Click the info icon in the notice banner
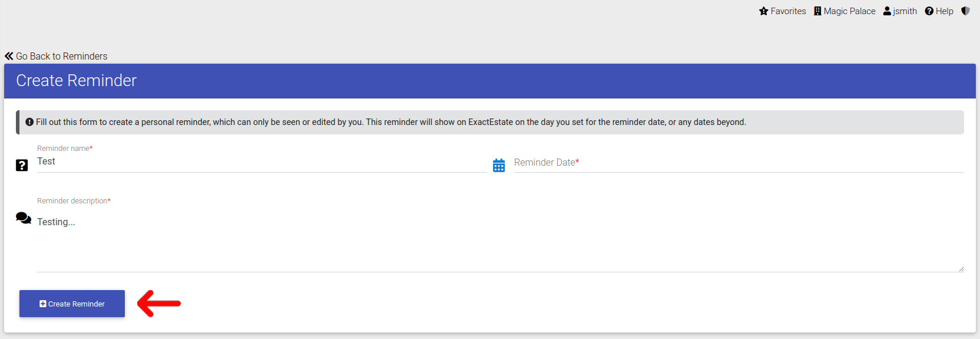Screen dimensions: 980x339 click(29, 122)
